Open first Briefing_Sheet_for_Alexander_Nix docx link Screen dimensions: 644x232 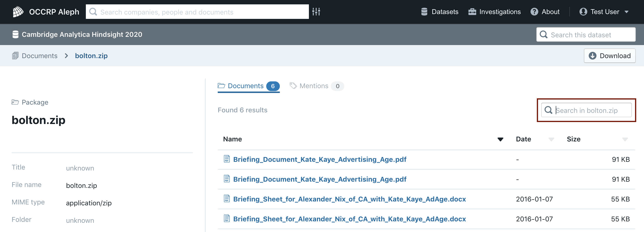(x=349, y=199)
